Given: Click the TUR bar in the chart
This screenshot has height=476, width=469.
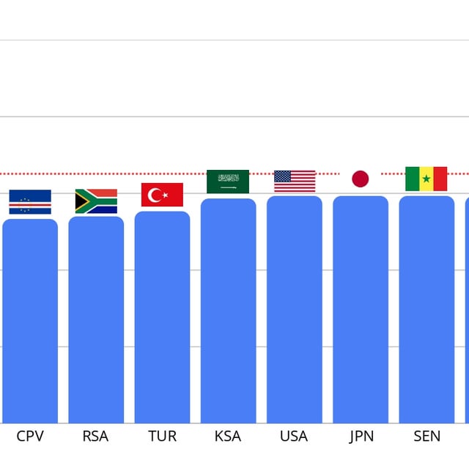Looking at the screenshot, I should click(162, 317).
